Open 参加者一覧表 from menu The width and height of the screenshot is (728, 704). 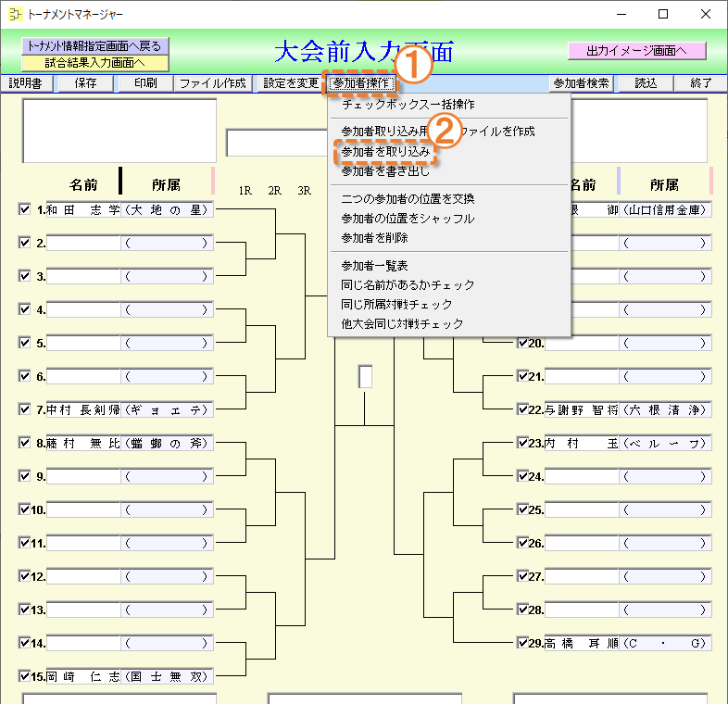click(375, 266)
